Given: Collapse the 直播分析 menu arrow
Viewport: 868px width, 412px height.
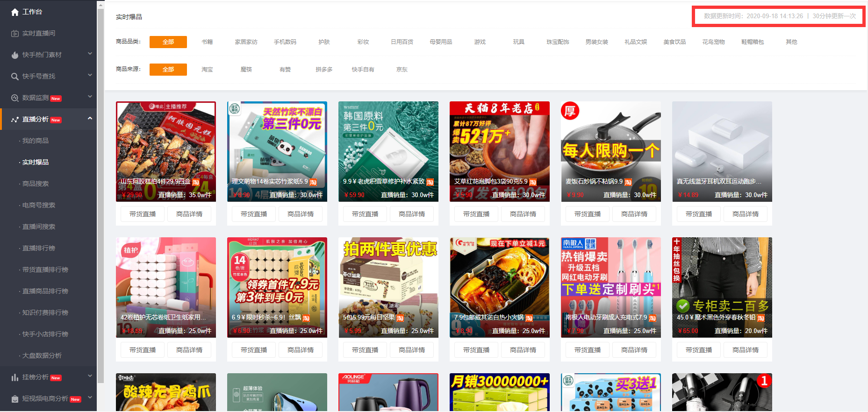Looking at the screenshot, I should (x=90, y=119).
